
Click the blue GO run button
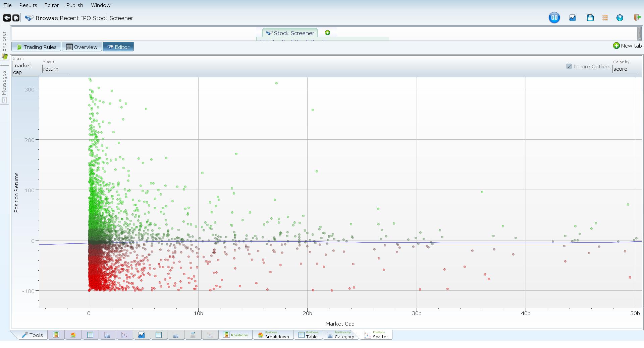554,18
